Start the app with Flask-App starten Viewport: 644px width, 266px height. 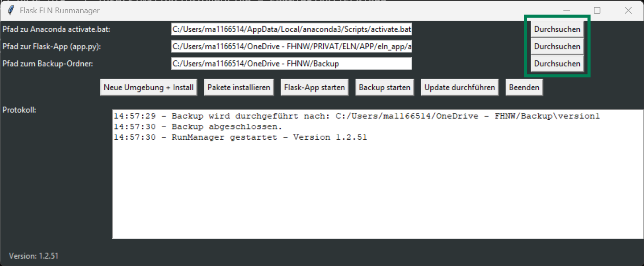(x=314, y=87)
